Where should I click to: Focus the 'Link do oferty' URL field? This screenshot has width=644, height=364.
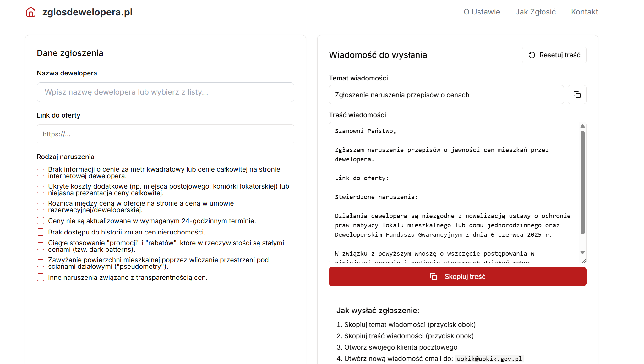(165, 134)
